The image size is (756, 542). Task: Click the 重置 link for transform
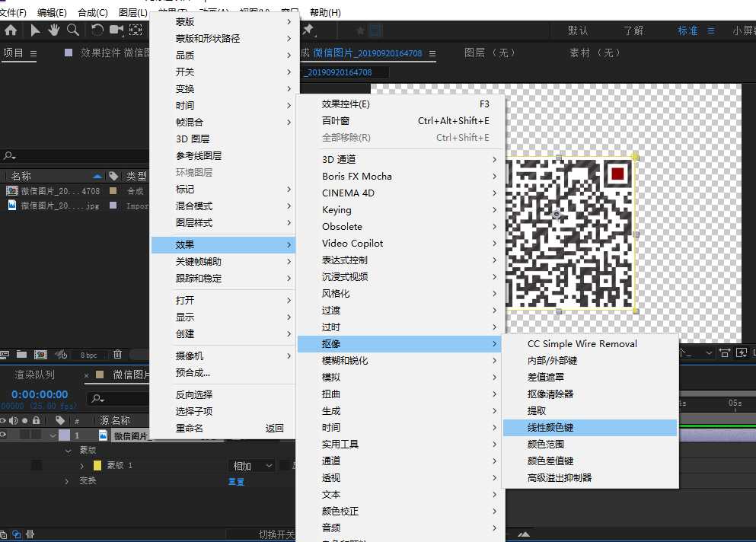(236, 481)
